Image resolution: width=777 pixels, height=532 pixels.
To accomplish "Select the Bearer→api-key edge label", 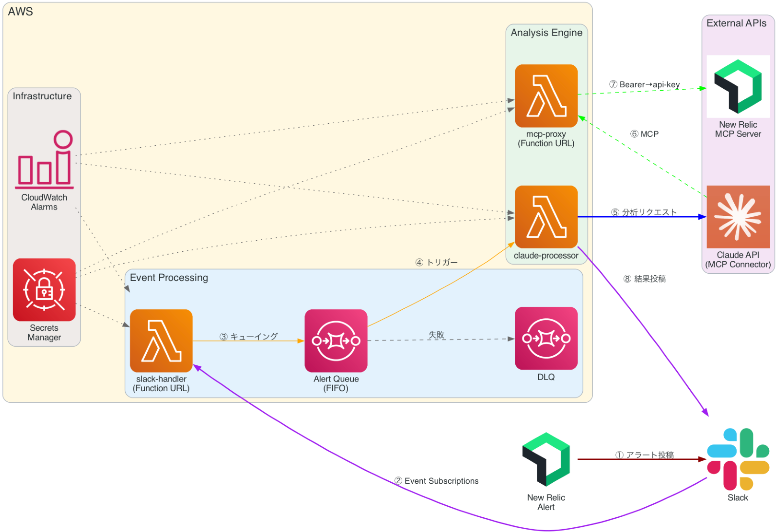I will [644, 84].
